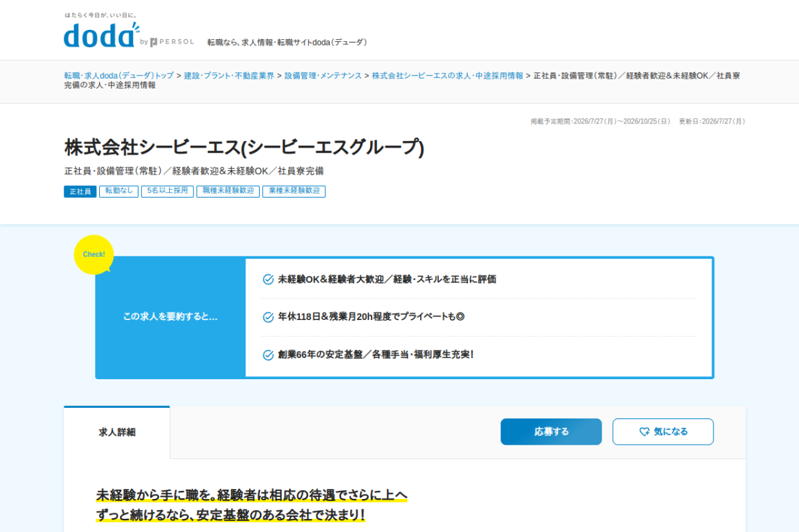
Task: Open 株式会社シービーエスの求人・中途採用情報 breadcrumb link
Action: tap(448, 75)
